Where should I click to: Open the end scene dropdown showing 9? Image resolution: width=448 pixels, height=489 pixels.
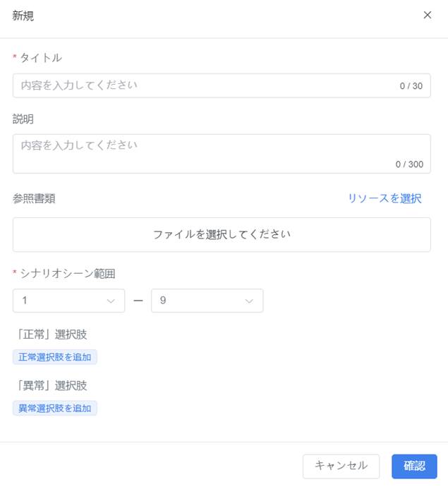click(x=207, y=301)
